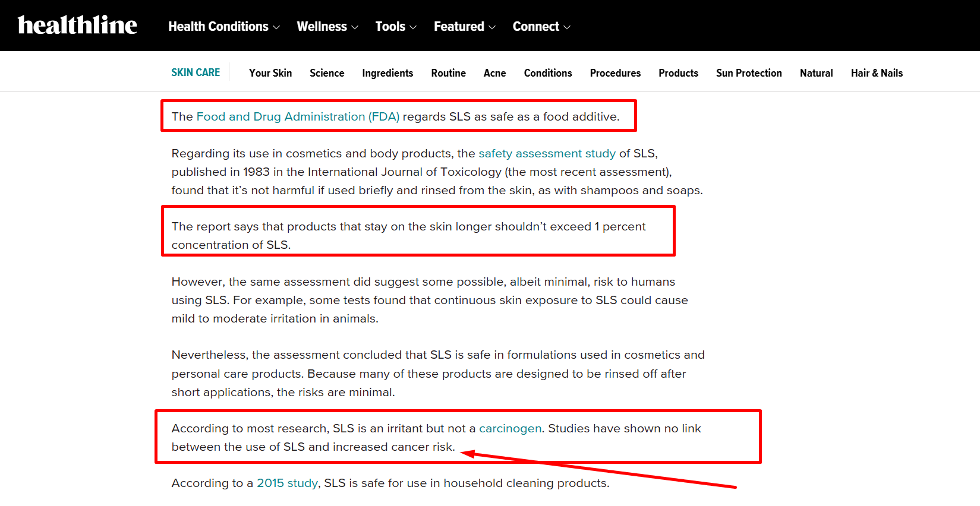Open the Natural tab
The width and height of the screenshot is (980, 506).
817,73
